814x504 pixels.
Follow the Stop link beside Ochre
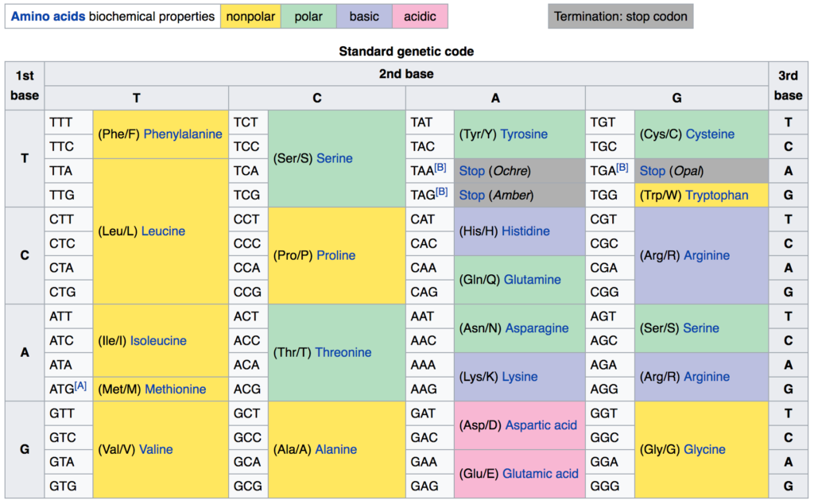pos(471,171)
